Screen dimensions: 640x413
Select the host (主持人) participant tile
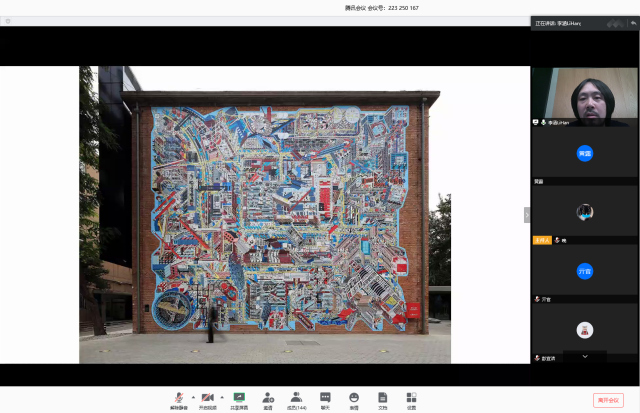coord(585,212)
